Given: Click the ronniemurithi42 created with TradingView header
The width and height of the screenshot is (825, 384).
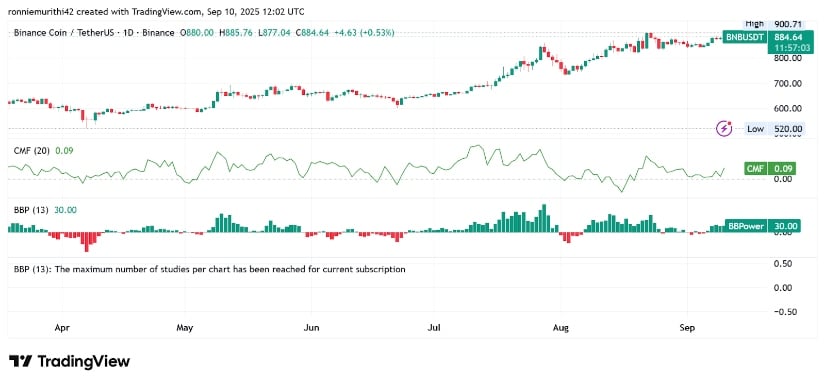Looking at the screenshot, I should [156, 12].
